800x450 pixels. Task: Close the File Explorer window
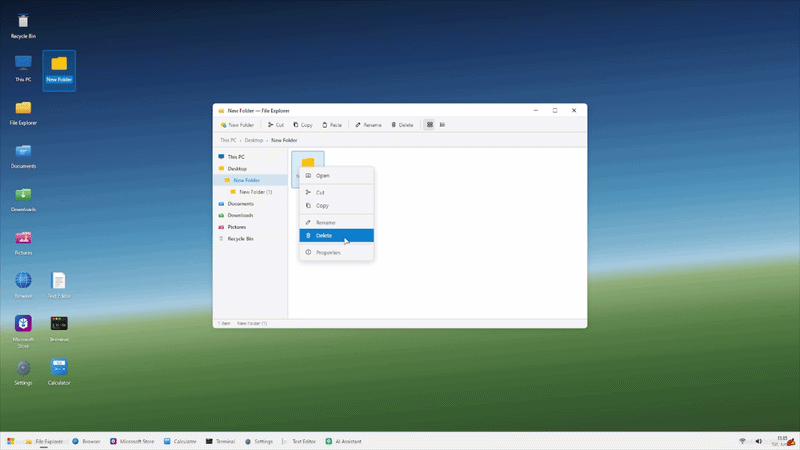pos(574,110)
